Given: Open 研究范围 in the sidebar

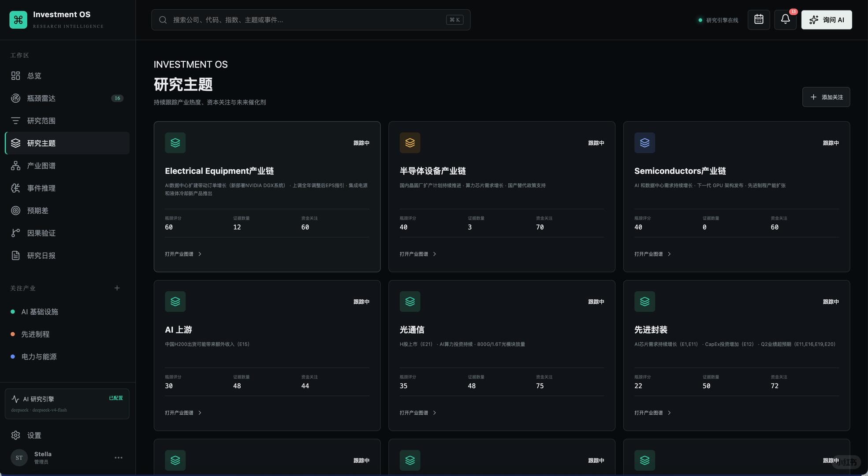Looking at the screenshot, I should 67,121.
